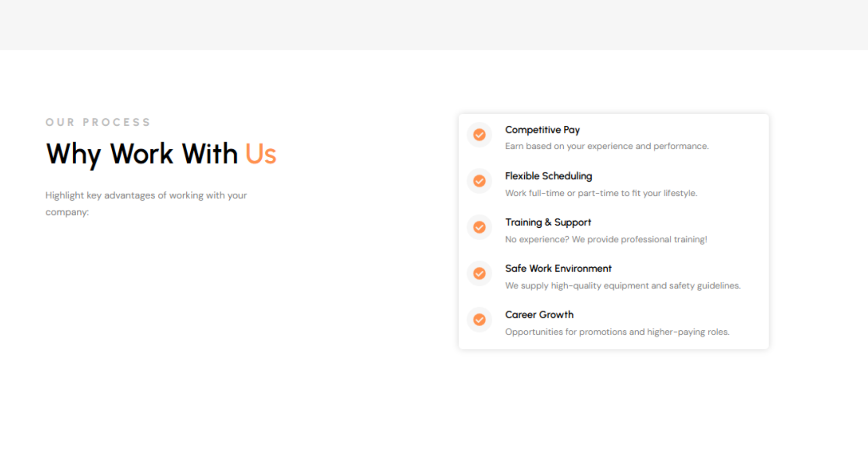Click the checkmark icon beside Competitive Pay
Screen dimensions: 868x473
coord(479,135)
